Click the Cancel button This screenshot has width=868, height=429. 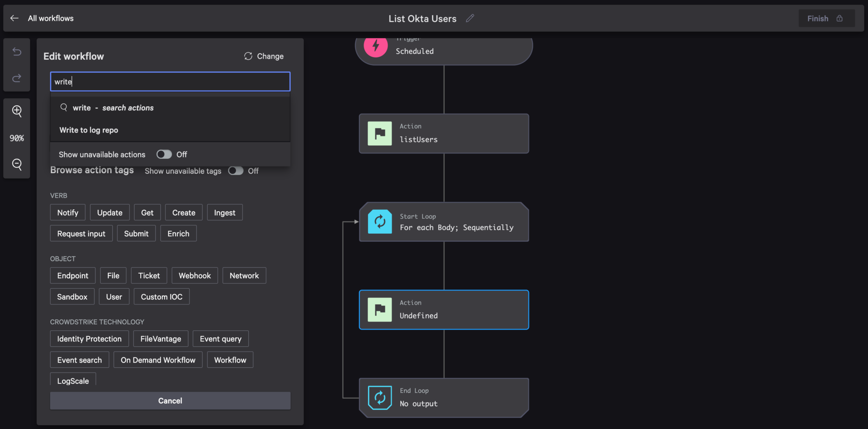[170, 400]
